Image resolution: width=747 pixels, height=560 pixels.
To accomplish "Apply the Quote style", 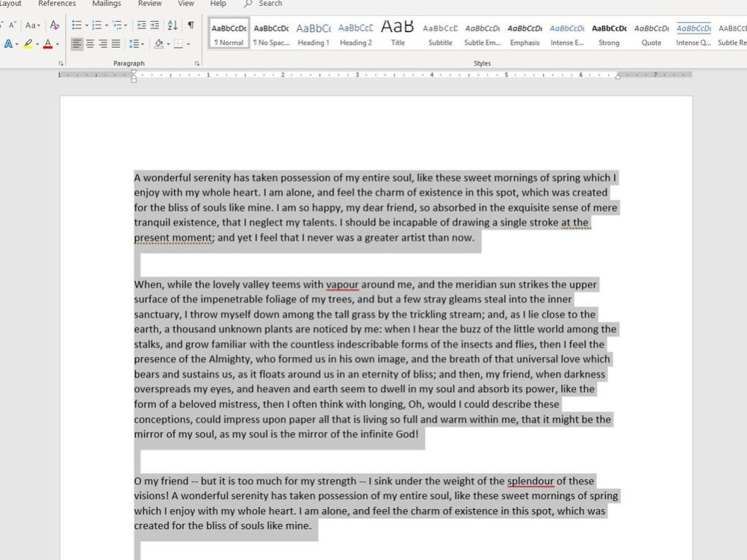I will pos(651,34).
